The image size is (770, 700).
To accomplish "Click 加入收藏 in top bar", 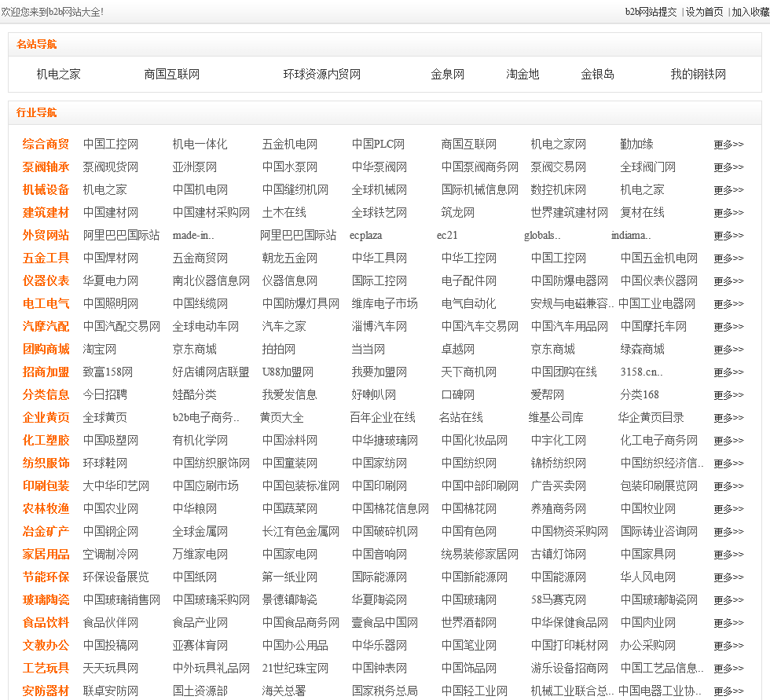I will [x=750, y=12].
